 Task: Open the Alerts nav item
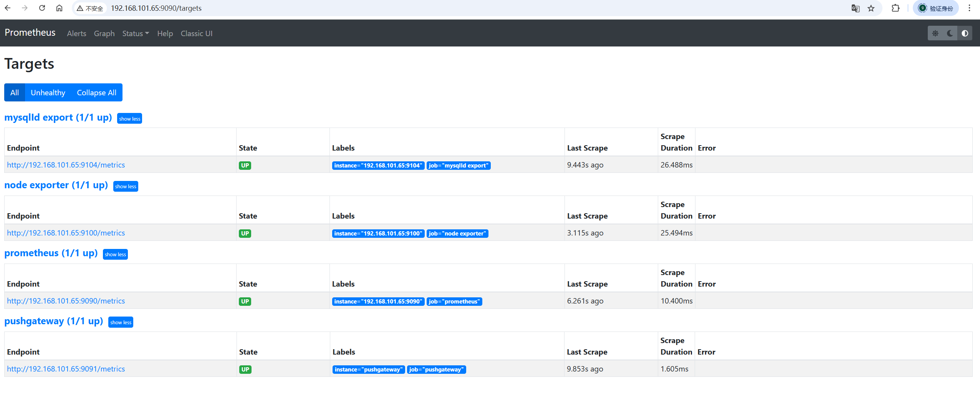(76, 33)
